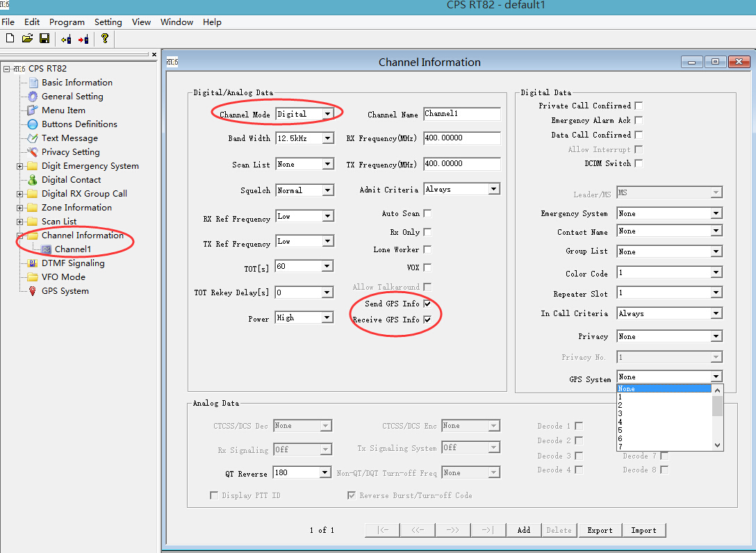This screenshot has height=553, width=756.
Task: Open the Color Code dropdown
Action: [716, 273]
